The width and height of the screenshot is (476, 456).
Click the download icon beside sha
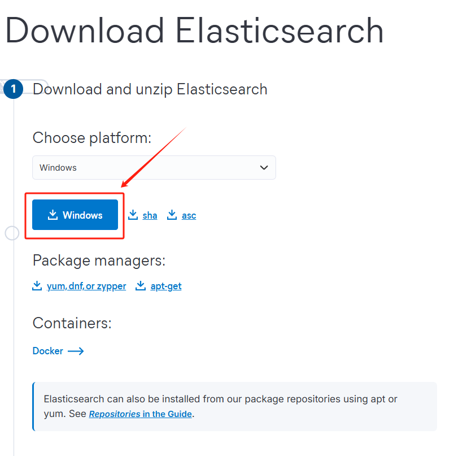tap(133, 215)
